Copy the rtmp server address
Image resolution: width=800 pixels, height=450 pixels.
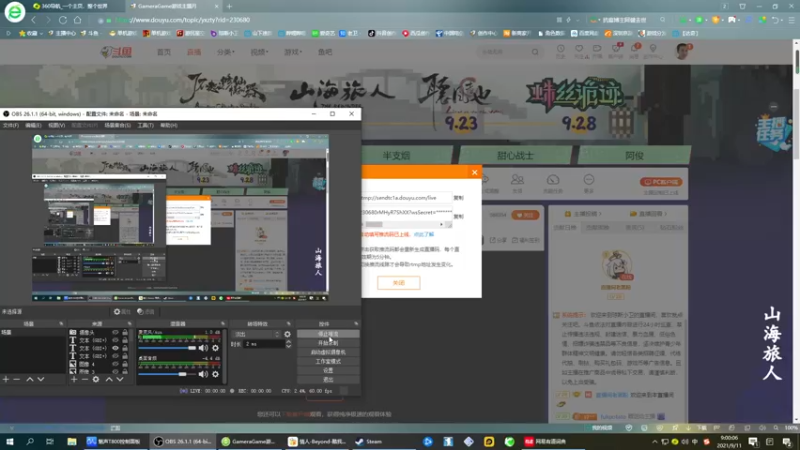(459, 198)
